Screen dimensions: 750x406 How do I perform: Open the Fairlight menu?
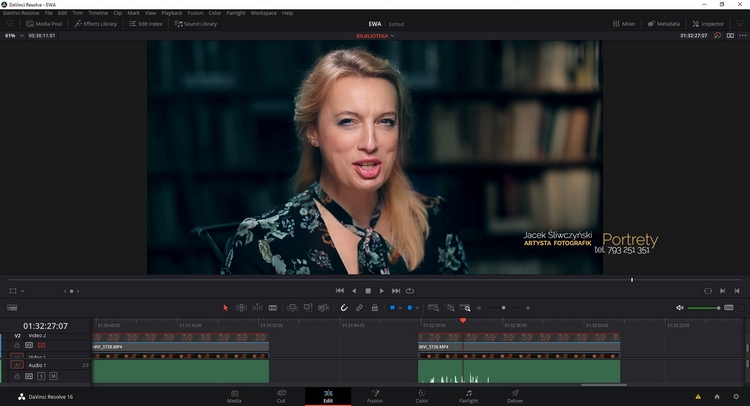236,13
